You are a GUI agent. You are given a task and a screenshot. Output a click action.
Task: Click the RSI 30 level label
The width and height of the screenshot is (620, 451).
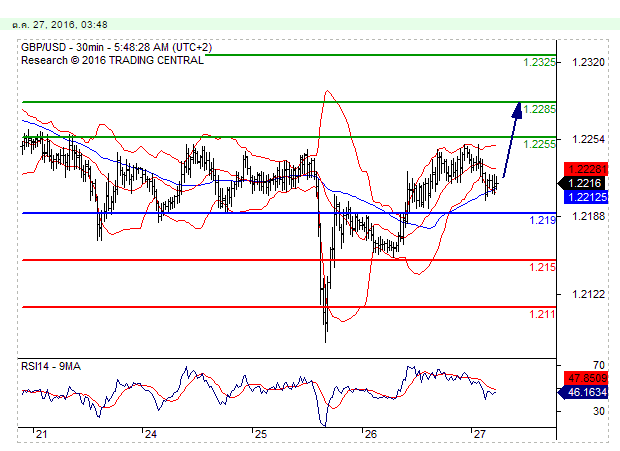point(599,411)
